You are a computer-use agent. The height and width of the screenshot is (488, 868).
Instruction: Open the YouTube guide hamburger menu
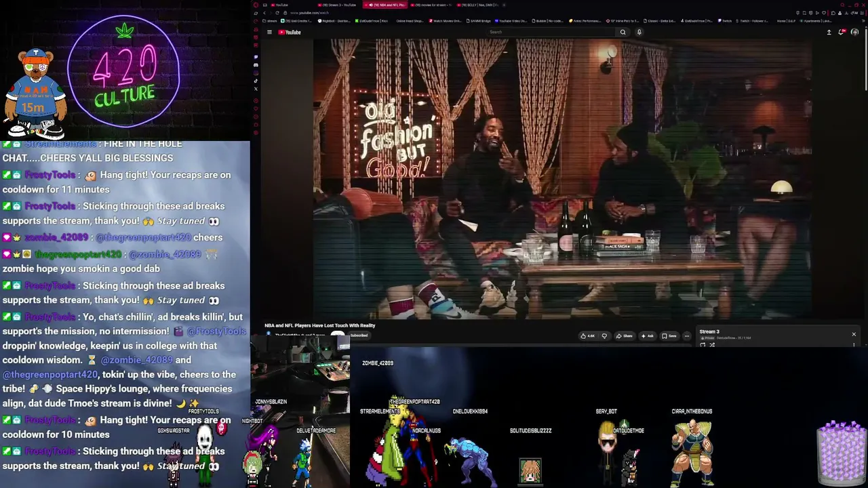[x=269, y=32]
